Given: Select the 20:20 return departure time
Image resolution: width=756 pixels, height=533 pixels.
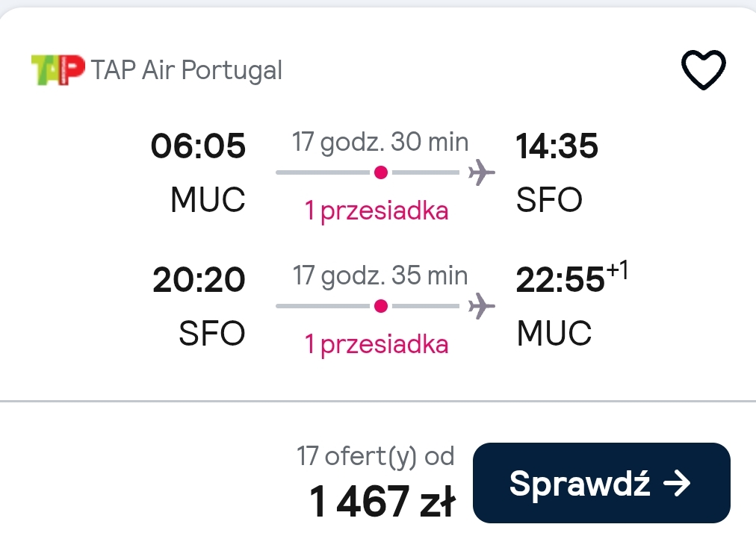Looking at the screenshot, I should tap(199, 279).
